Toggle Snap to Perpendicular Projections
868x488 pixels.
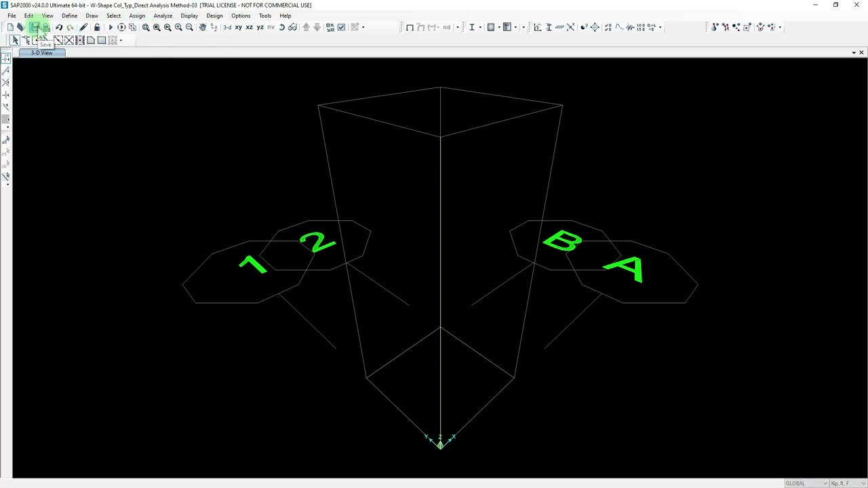(x=6, y=95)
